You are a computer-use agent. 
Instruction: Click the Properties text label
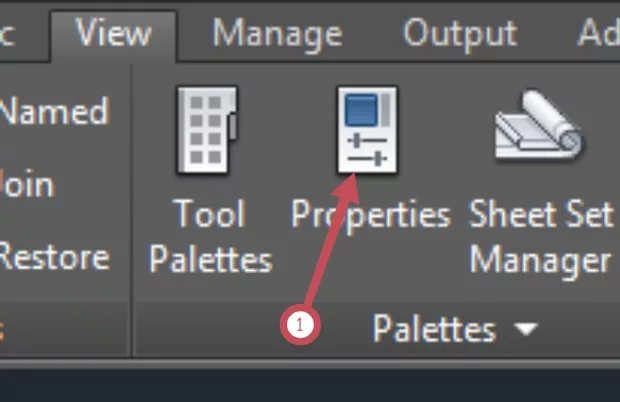[x=371, y=214]
